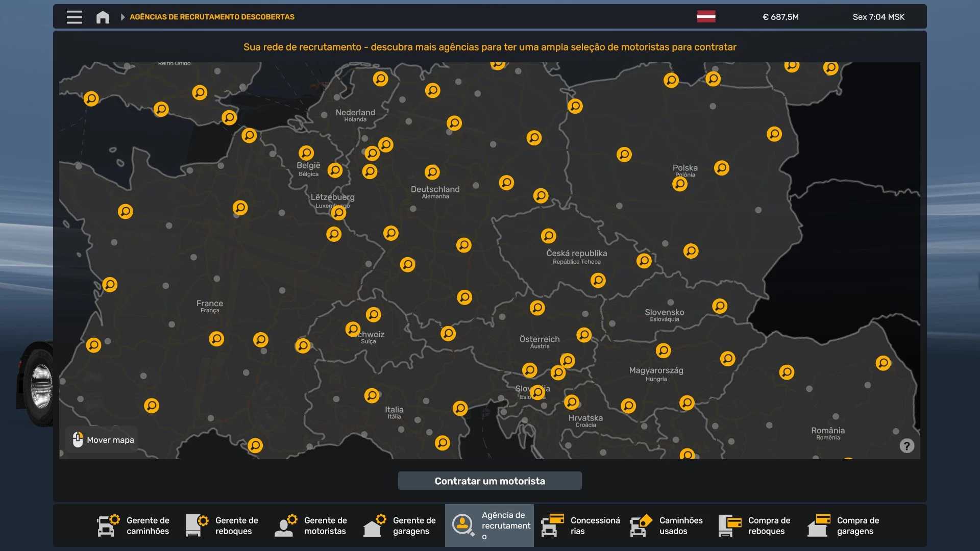
Task: Open Compra de reboques tab
Action: coord(755,525)
